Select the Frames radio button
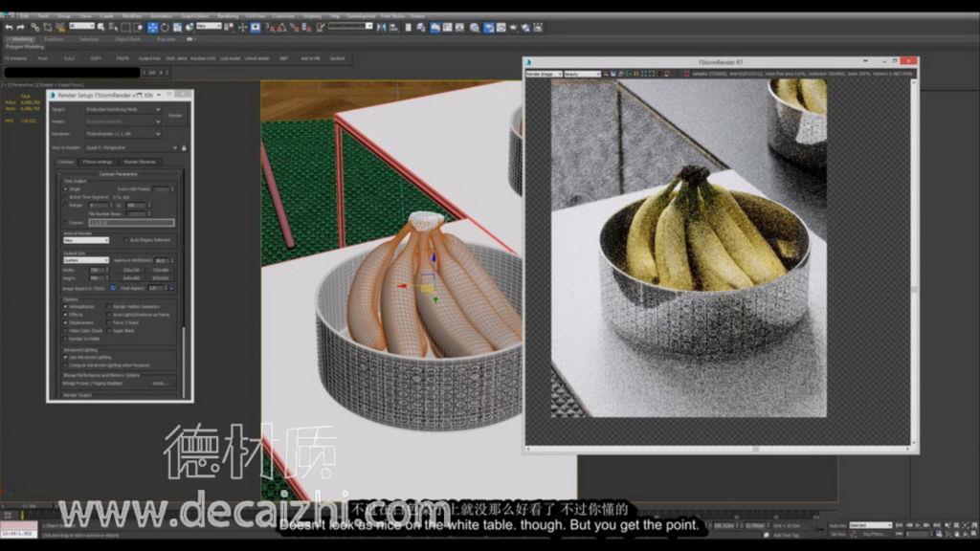 tap(66, 222)
